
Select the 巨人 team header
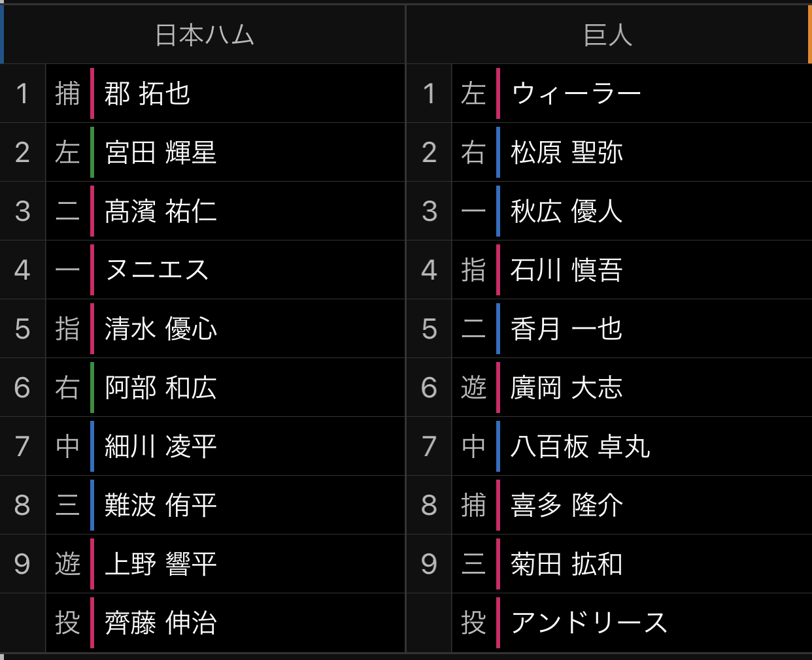[x=608, y=35]
